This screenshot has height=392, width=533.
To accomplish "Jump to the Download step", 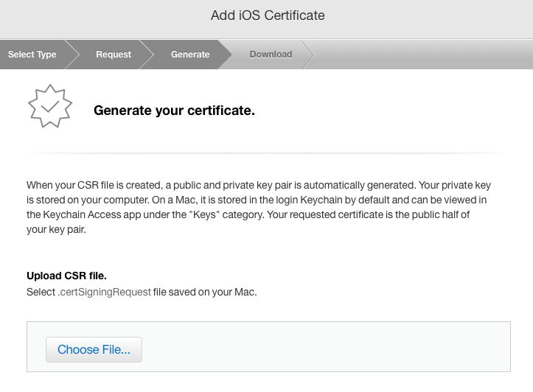I will tap(271, 55).
